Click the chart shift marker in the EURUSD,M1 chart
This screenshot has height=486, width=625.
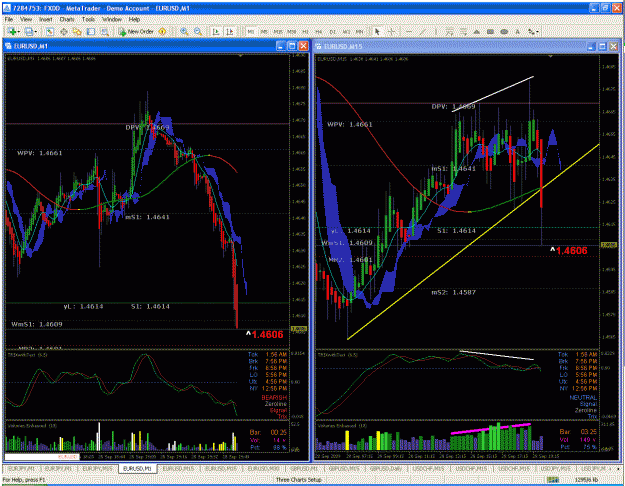[241, 56]
